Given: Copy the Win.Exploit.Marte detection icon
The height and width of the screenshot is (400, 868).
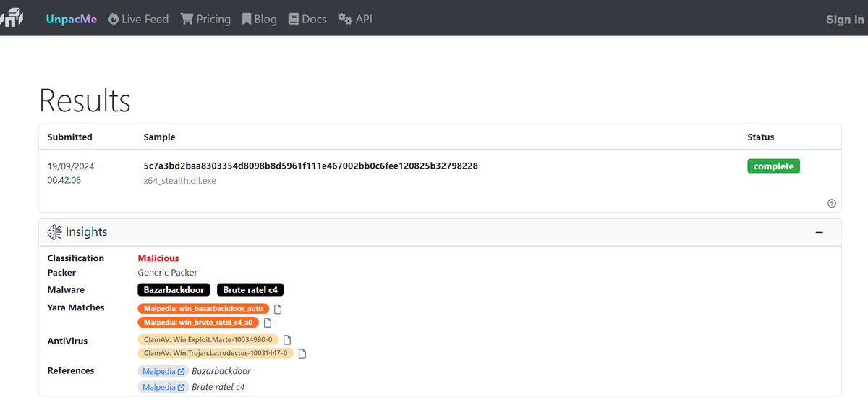Looking at the screenshot, I should [287, 339].
